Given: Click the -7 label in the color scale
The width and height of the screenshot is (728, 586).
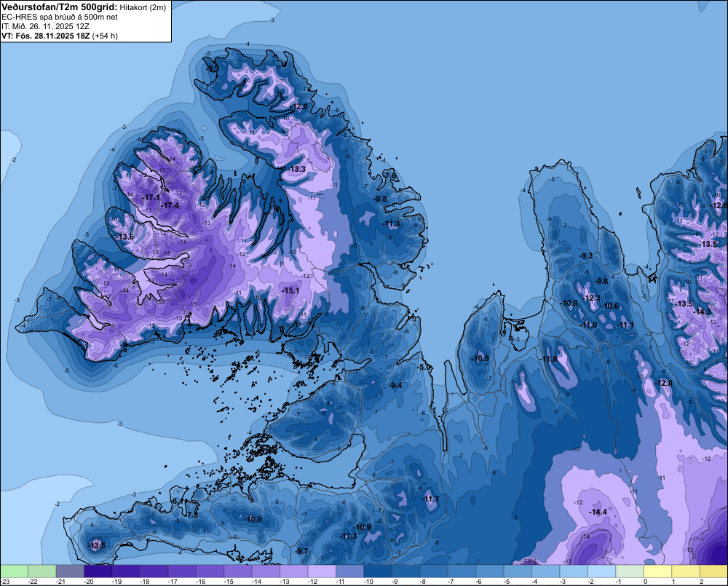Looking at the screenshot, I should point(451,582).
